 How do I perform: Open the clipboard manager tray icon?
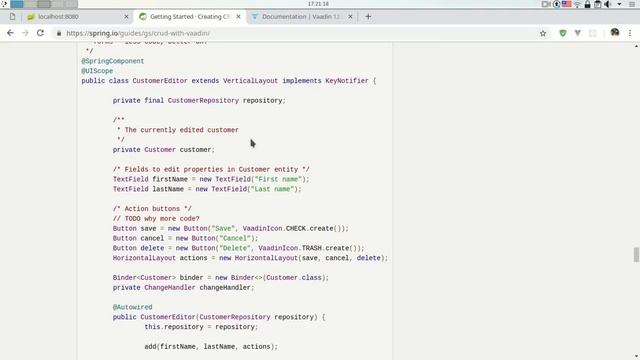click(x=598, y=4)
